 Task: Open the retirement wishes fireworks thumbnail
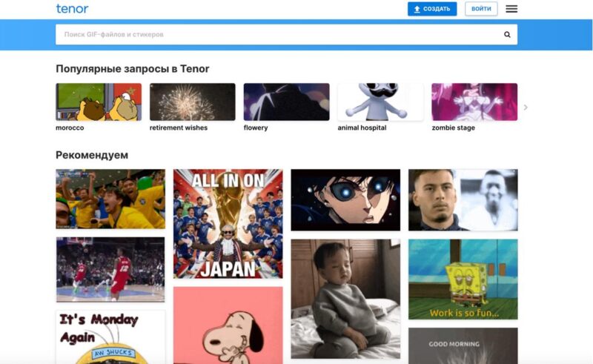click(193, 102)
